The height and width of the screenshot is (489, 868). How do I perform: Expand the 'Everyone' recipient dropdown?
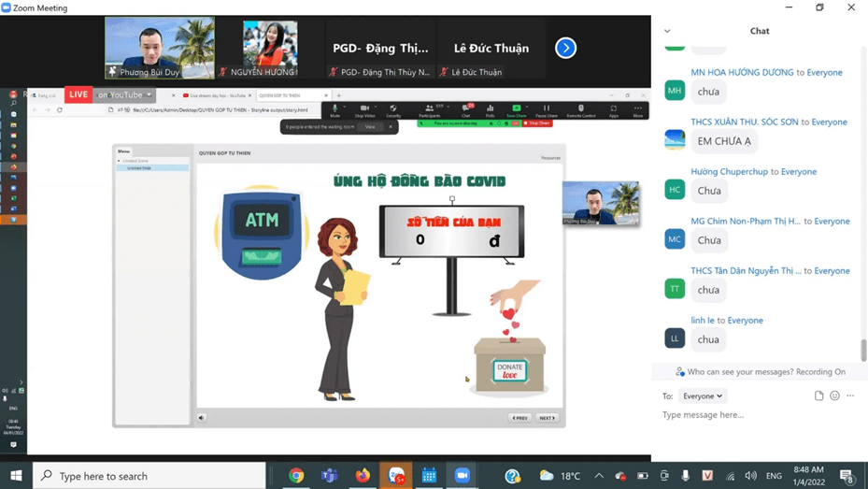coord(702,396)
